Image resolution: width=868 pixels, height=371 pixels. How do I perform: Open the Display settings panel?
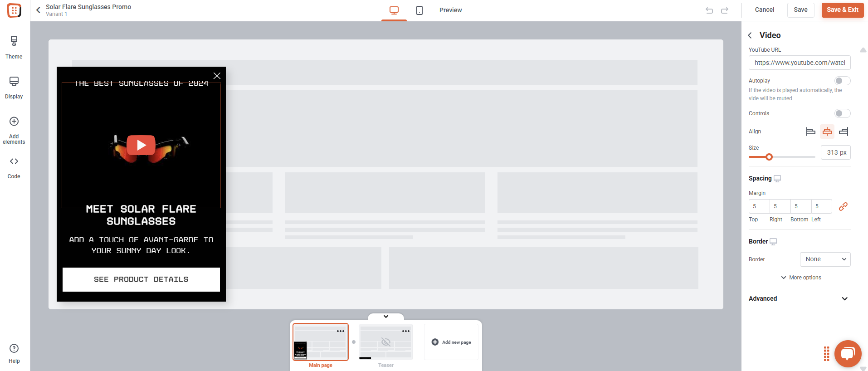(x=14, y=88)
